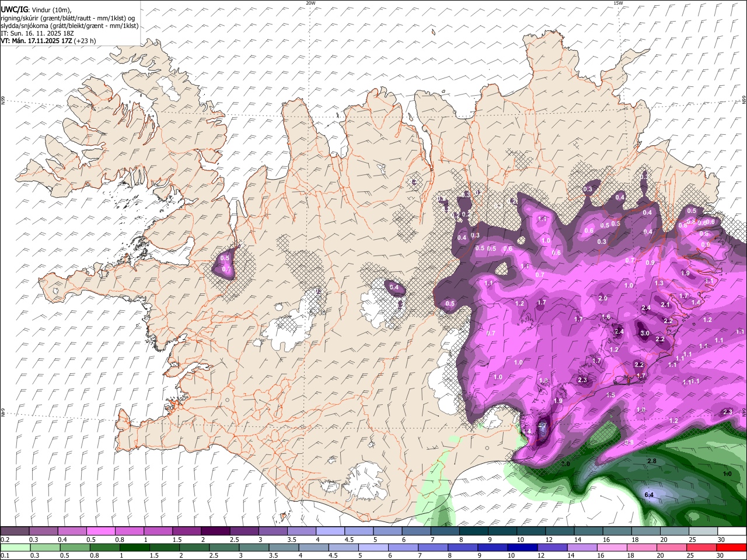Click the 'VT: Mán. 17.11.2025 17Z (+23 h)' line
Screen dimensions: 747x560
[x=48, y=41]
